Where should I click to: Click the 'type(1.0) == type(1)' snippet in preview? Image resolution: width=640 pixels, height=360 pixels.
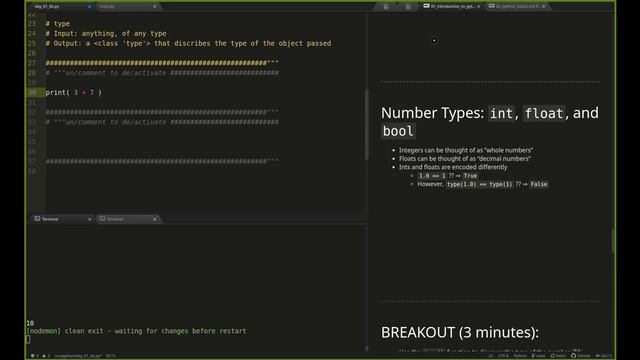click(x=480, y=184)
